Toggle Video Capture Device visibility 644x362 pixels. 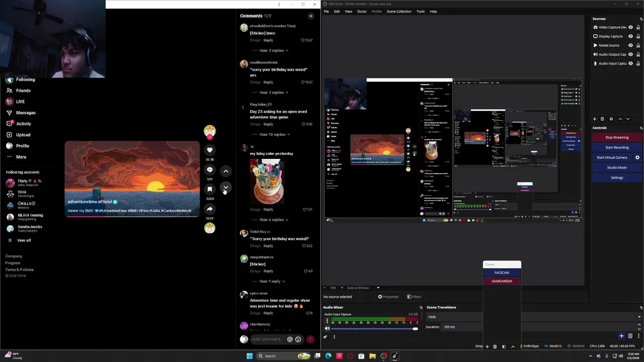tap(630, 27)
